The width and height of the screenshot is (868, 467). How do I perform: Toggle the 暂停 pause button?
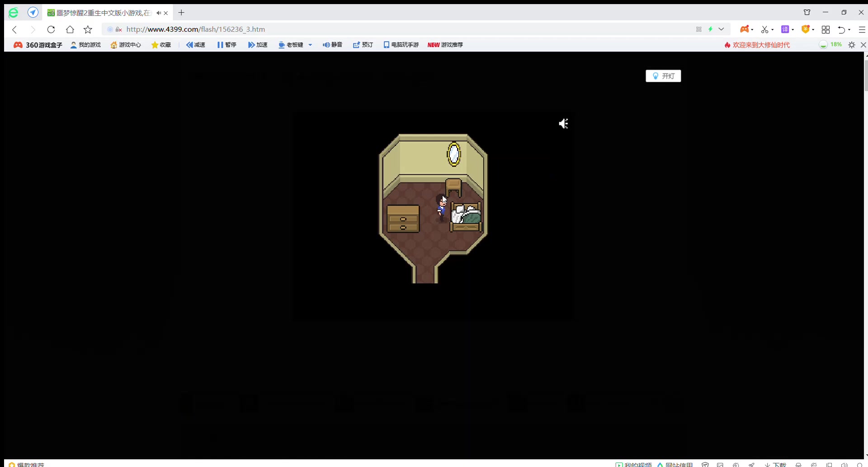click(227, 45)
